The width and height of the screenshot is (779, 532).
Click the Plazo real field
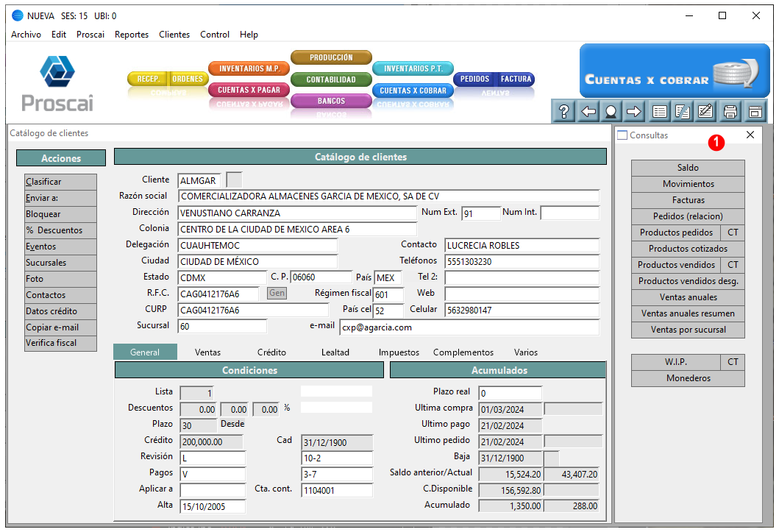[511, 394]
